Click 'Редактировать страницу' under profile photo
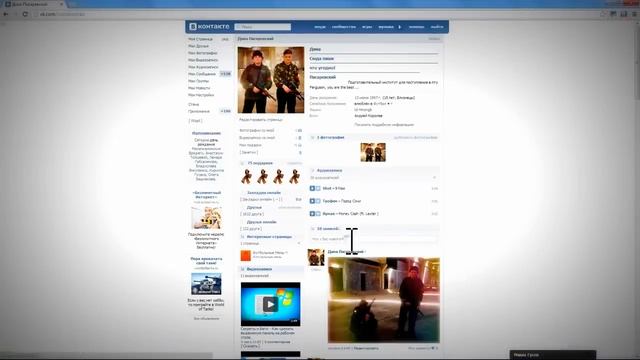This screenshot has height=360, width=640. 260,120
